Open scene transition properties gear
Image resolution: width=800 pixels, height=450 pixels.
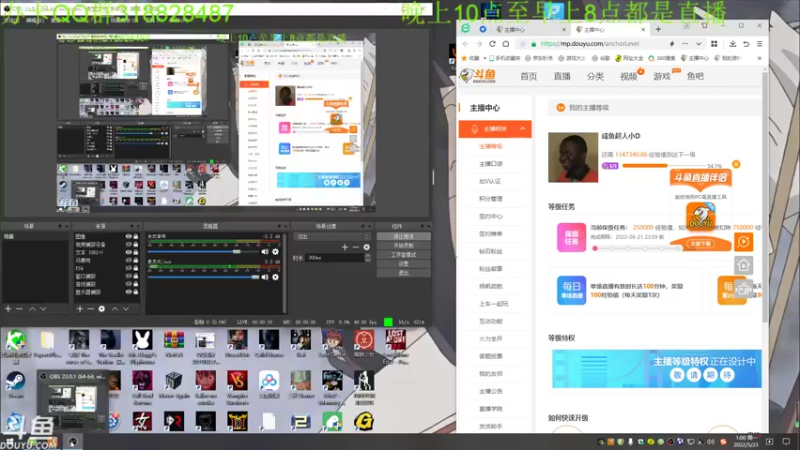point(366,247)
